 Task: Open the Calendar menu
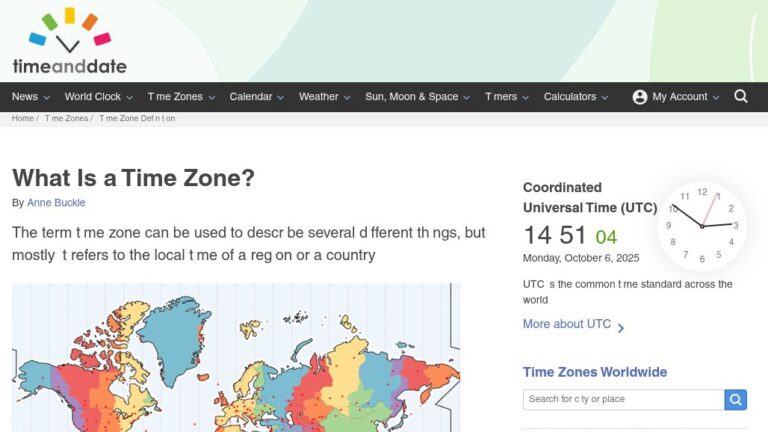click(256, 97)
